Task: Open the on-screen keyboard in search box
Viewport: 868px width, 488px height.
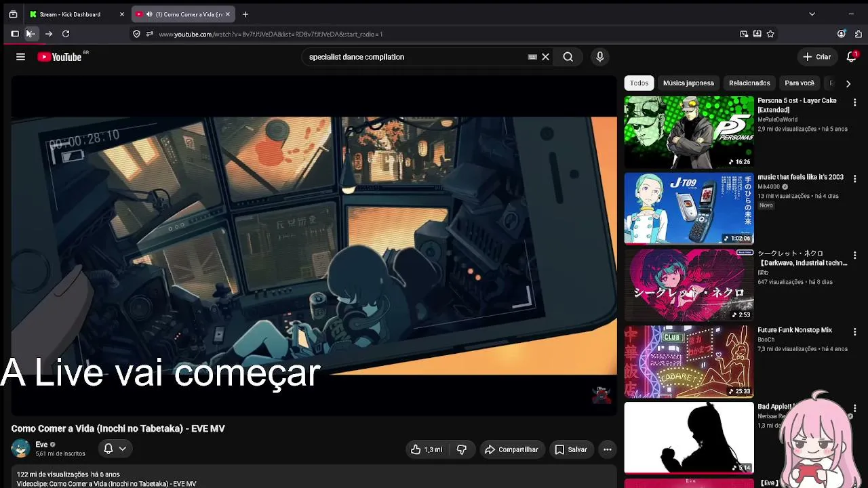Action: click(x=532, y=57)
